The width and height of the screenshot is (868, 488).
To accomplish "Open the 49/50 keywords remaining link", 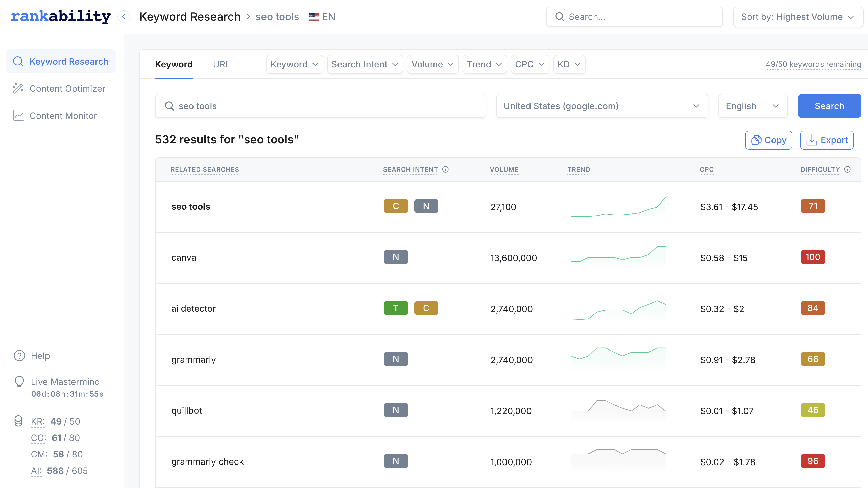I will coord(813,64).
